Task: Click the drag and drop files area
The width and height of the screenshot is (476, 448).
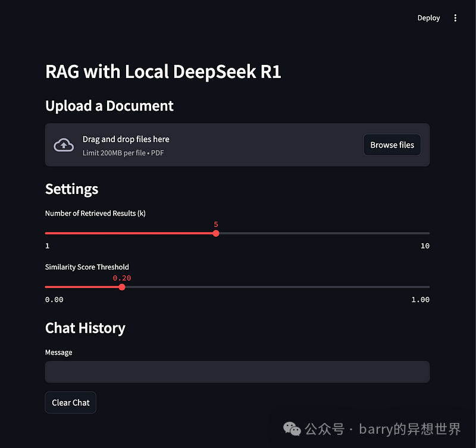Action: (178, 145)
